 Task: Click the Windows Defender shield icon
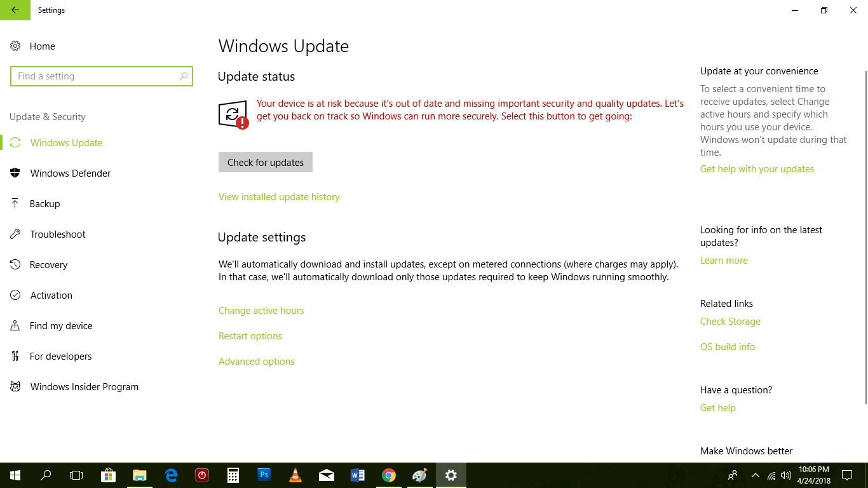tap(15, 173)
